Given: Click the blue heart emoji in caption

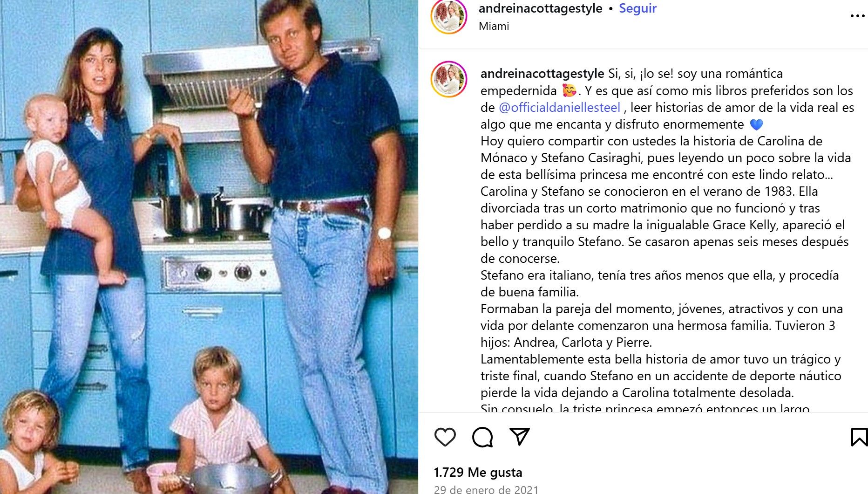Looking at the screenshot, I should [757, 125].
